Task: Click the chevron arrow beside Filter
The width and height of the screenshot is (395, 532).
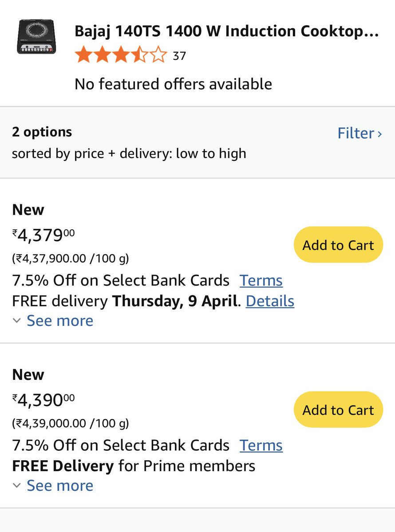Action: click(379, 134)
